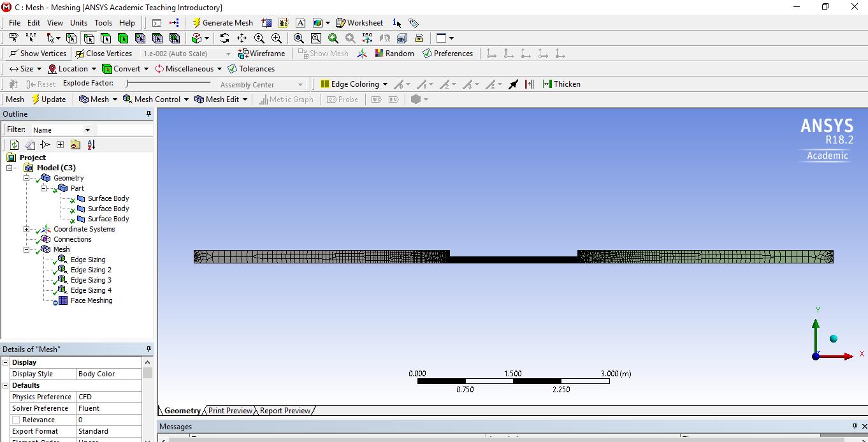This screenshot has height=442, width=868.
Task: Expand the Coordinate Systems node
Action: (x=27, y=229)
